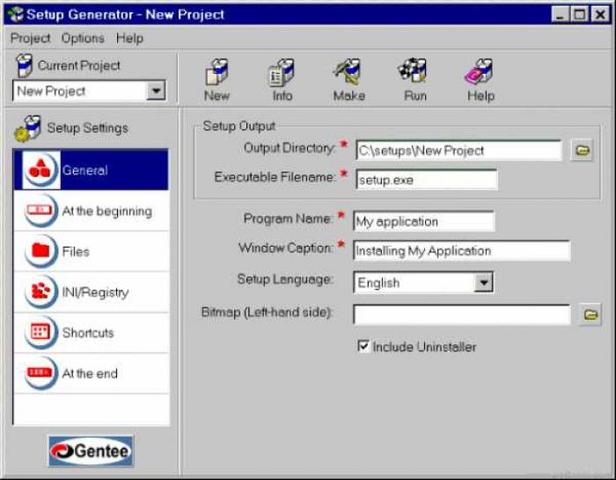The width and height of the screenshot is (616, 480).
Task: Expand the Setup Language dropdown arrow
Action: (483, 282)
